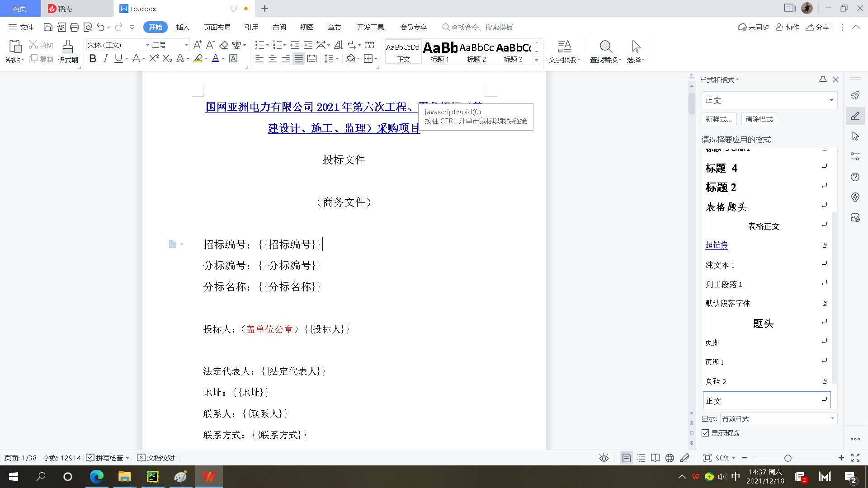Switch to the Page Layout (页面布局) tab

pyautogui.click(x=217, y=27)
